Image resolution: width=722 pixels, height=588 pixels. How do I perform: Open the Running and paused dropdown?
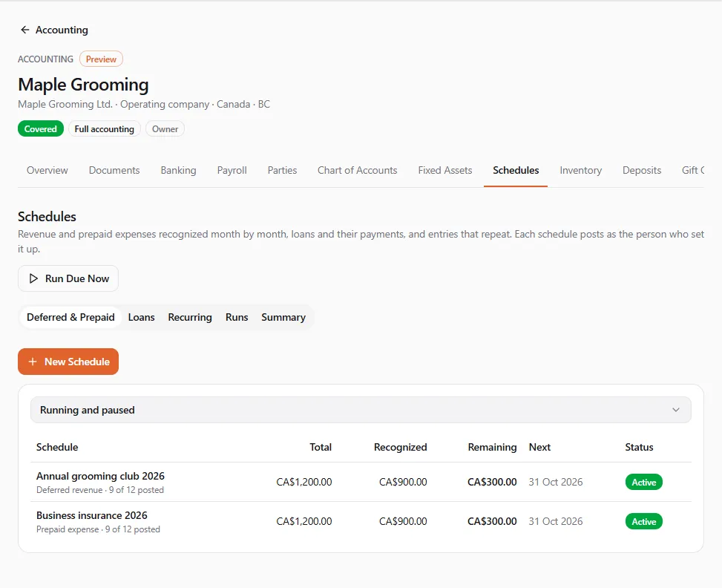click(361, 410)
